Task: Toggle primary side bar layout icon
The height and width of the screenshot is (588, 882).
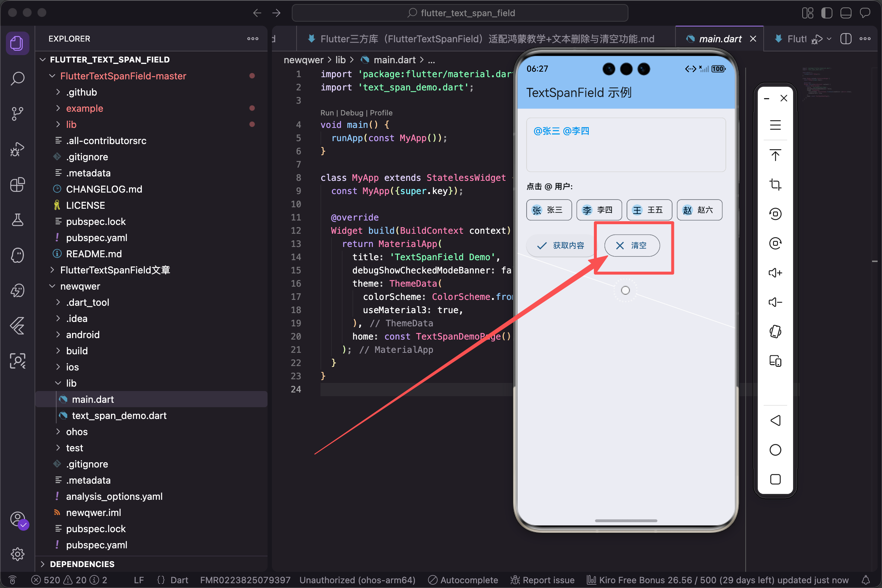Action: [x=826, y=13]
